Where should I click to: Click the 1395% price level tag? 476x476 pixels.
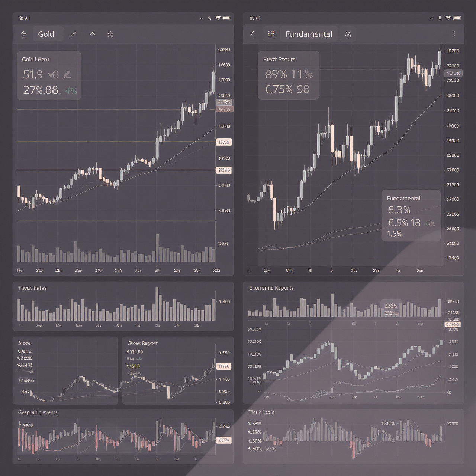[x=223, y=142]
